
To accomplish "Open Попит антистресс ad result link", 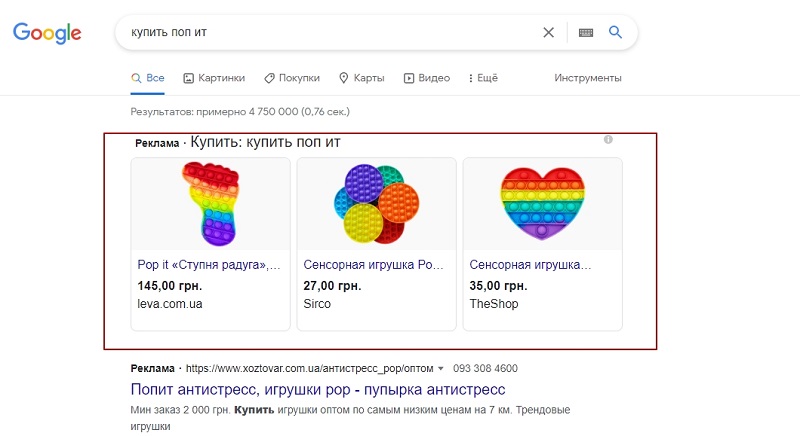I will [x=318, y=390].
